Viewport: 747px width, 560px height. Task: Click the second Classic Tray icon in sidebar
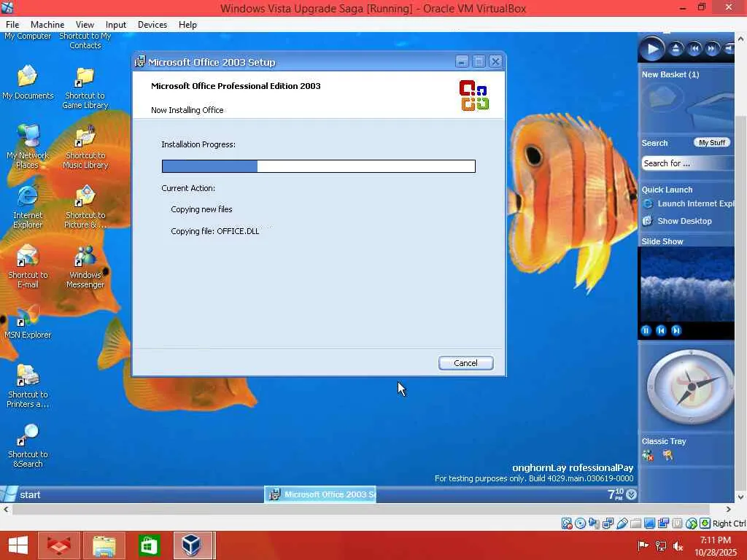668,456
